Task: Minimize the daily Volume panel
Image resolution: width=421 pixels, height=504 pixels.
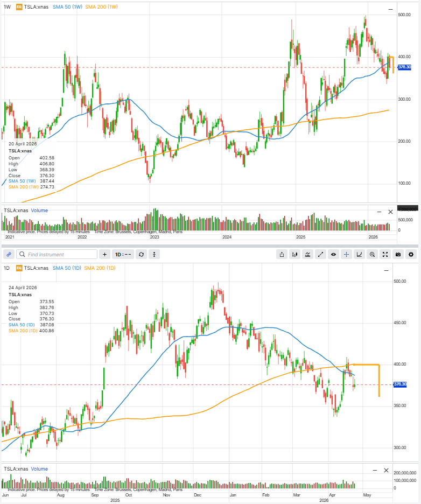Action: pyautogui.click(x=375, y=470)
